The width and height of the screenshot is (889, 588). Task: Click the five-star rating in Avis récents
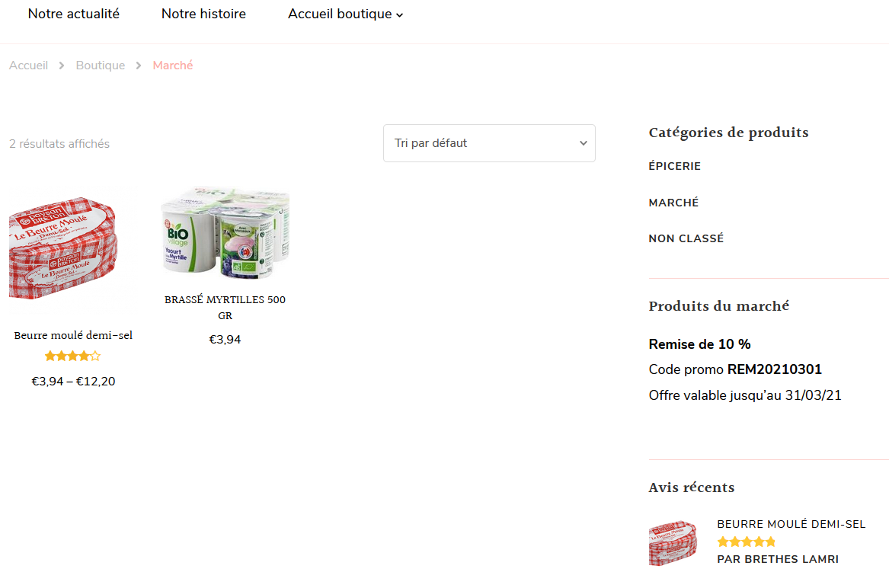[x=746, y=542]
